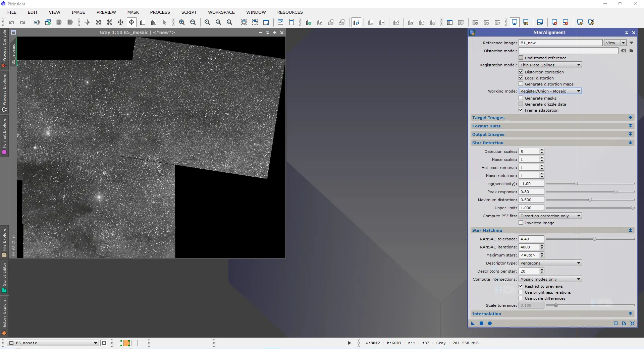This screenshot has width=644, height=349.
Task: Uncheck Restrict to previews
Action: coord(521,286)
